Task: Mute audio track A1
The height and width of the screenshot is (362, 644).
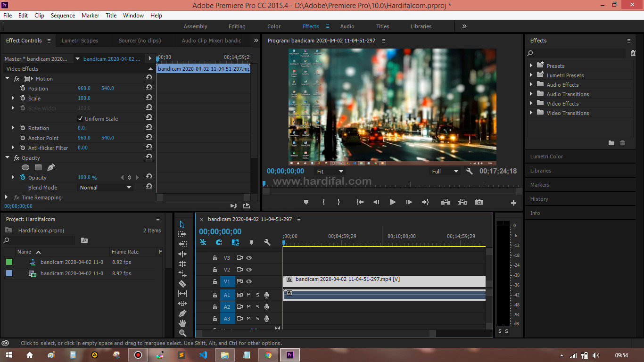Action: pyautogui.click(x=248, y=295)
